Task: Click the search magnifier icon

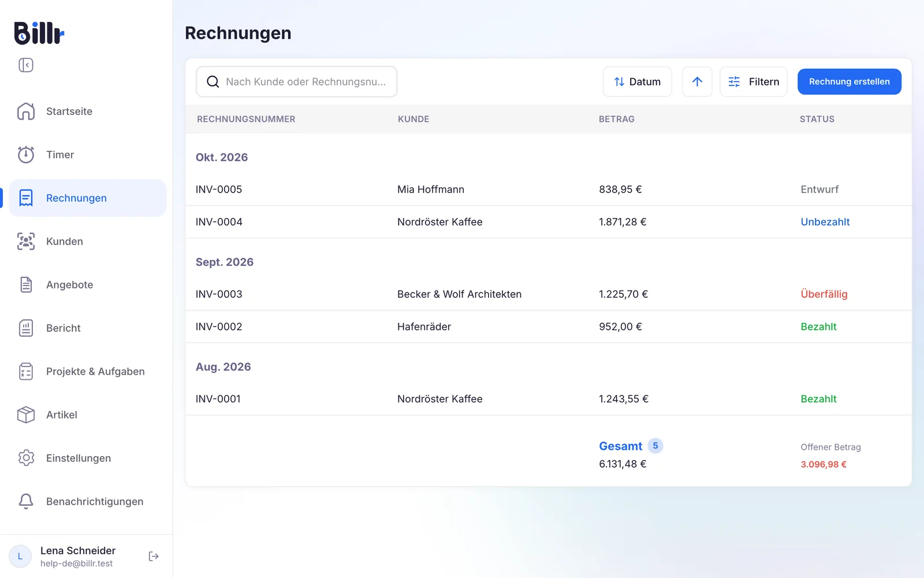Action: pyautogui.click(x=213, y=81)
